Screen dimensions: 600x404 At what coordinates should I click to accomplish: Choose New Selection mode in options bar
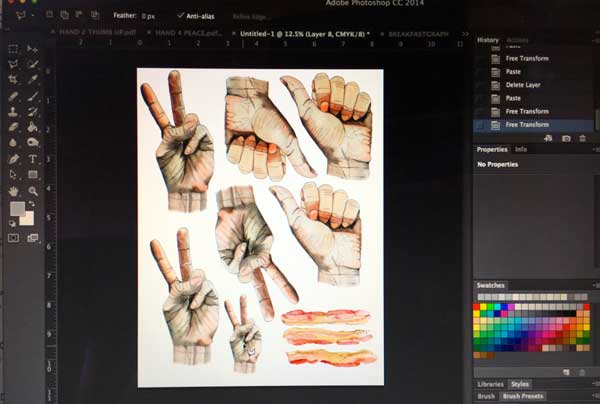pyautogui.click(x=50, y=15)
